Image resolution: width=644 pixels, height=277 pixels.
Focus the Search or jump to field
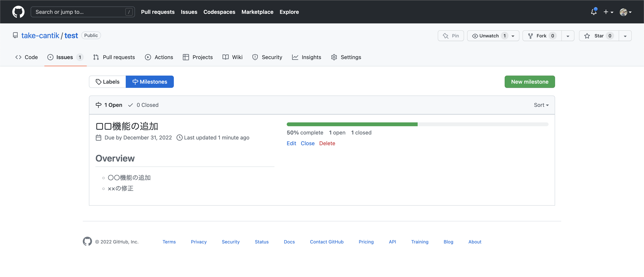pos(80,12)
